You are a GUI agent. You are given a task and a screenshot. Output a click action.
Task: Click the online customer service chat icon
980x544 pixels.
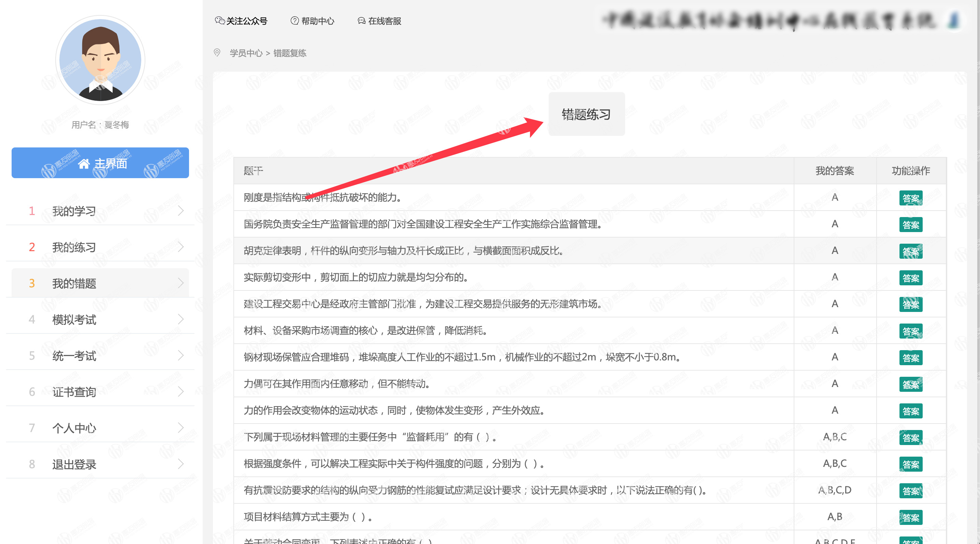(361, 20)
